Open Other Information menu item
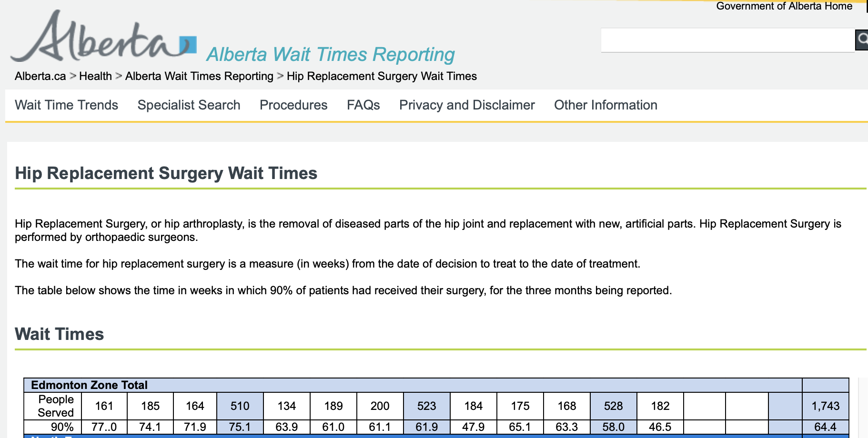Screen dimensions: 868x438 point(606,105)
